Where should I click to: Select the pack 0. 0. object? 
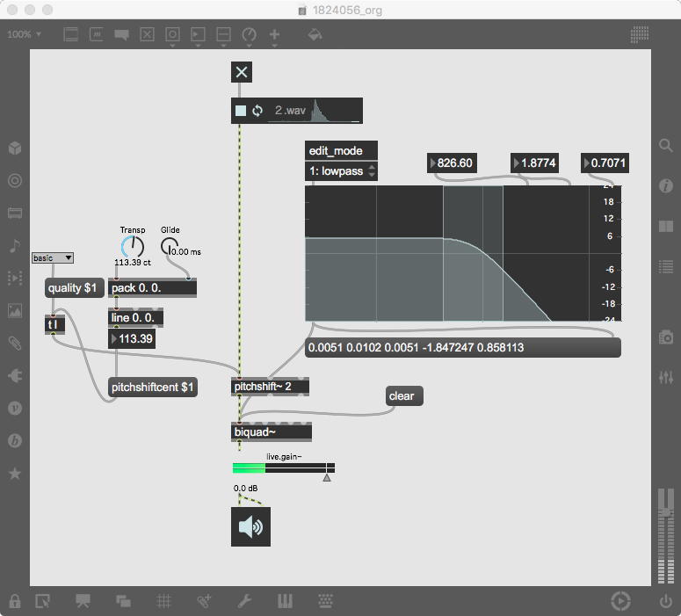click(152, 288)
